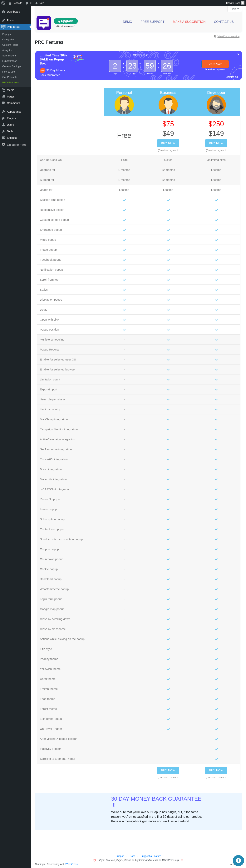
Task: Click the Popup Box plugin logo
Action: [x=44, y=23]
